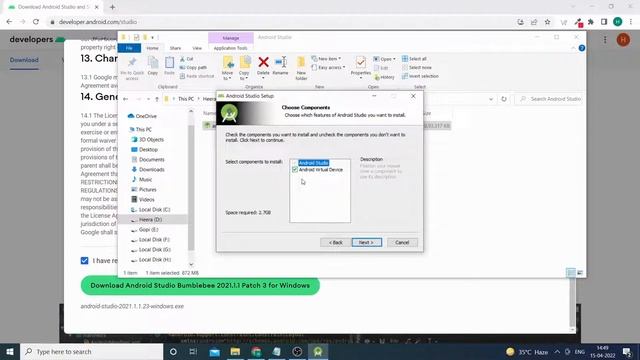Switch Explorer to details view icon
640x360 pixels.
coord(571,273)
